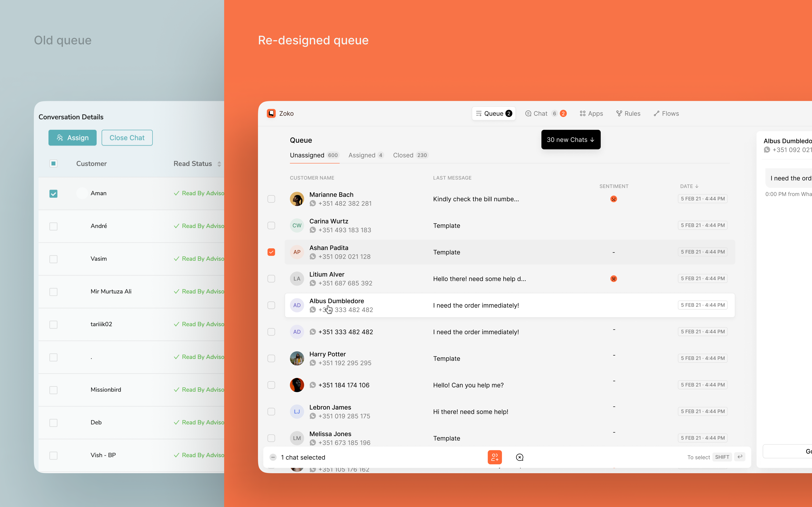Screen dimensions: 812x507
Task: Uncheck the Ashan Padita row checkbox
Action: click(271, 252)
